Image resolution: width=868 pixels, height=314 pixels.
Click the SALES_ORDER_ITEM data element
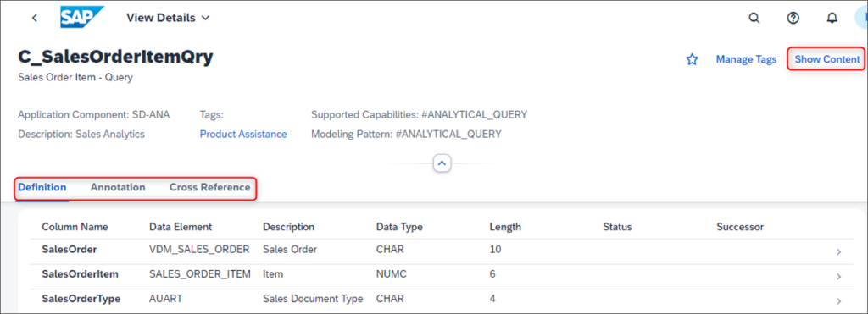[200, 273]
